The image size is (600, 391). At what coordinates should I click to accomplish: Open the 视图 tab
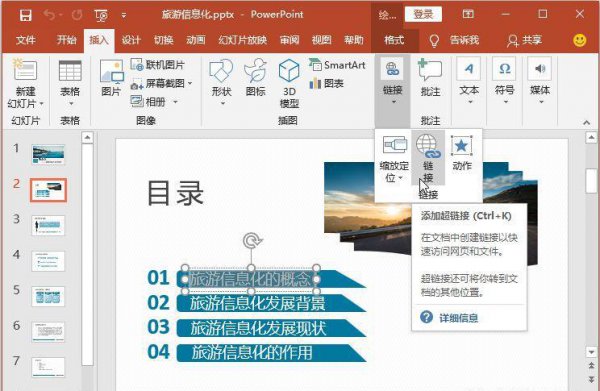[321, 40]
